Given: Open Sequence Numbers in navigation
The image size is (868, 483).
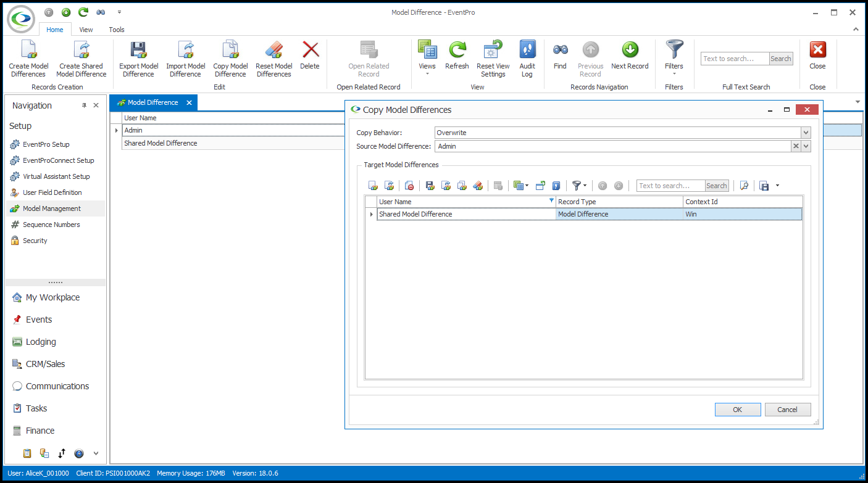Looking at the screenshot, I should [x=51, y=225].
